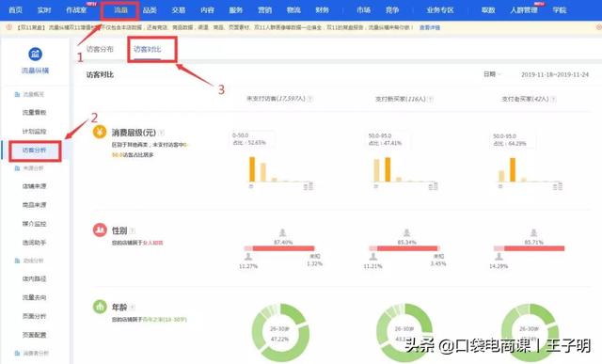602x364 pixels.
Task: Open the 店内路径 sidebar item
Action: (34, 278)
